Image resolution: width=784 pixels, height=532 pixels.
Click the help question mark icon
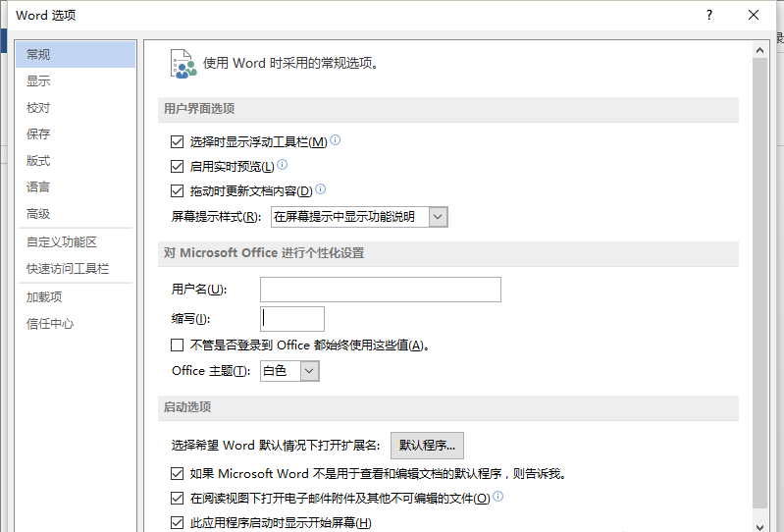click(709, 15)
